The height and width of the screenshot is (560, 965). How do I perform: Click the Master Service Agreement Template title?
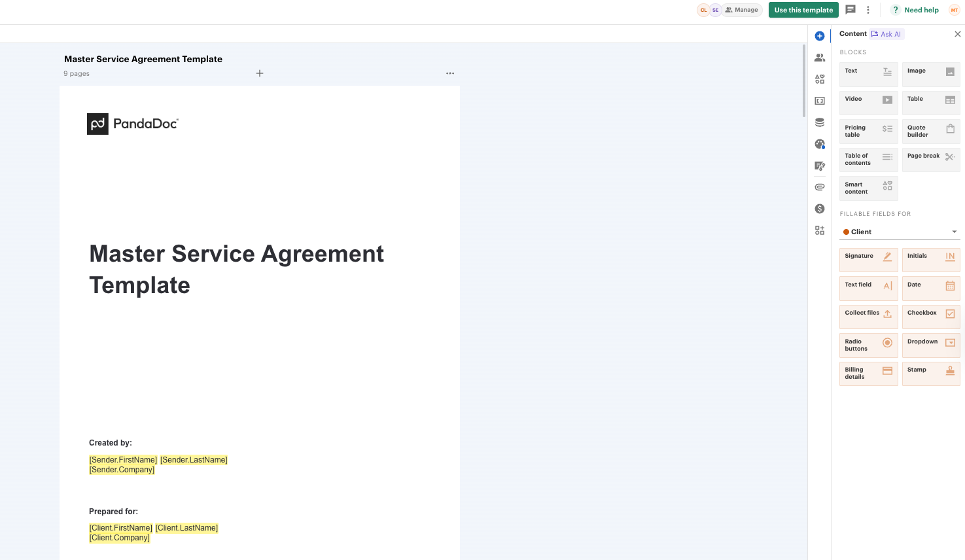point(143,59)
